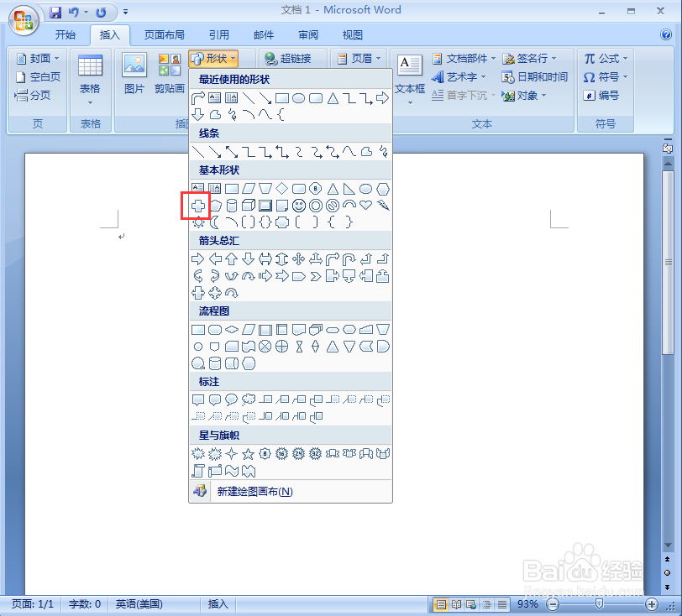Switch to the 审阅 ribbon tab
This screenshot has width=682, height=616.
(307, 35)
